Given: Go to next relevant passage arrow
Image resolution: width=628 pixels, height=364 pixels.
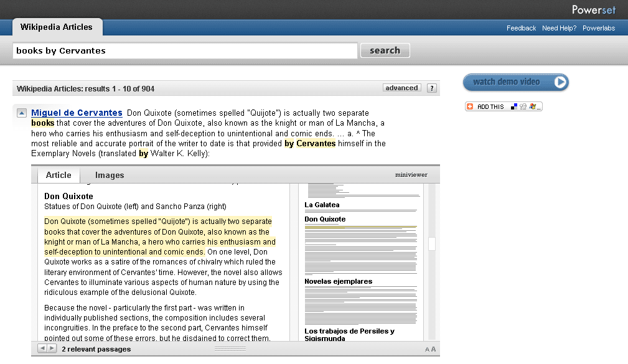Looking at the screenshot, I should point(52,348).
